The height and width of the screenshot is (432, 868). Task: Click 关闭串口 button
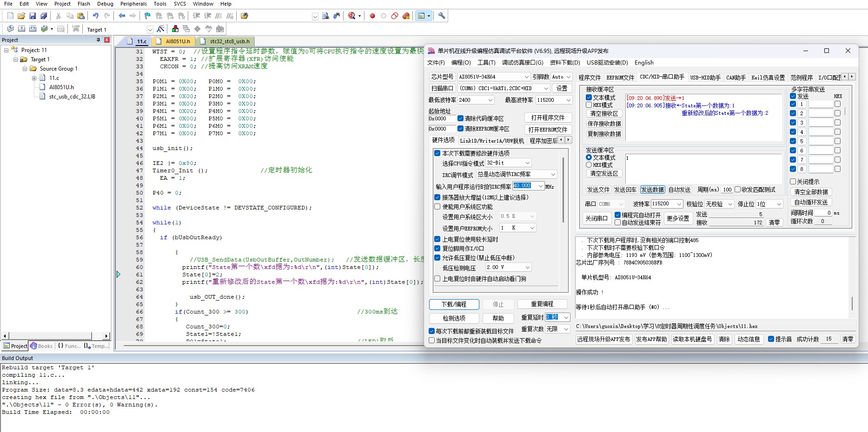596,218
